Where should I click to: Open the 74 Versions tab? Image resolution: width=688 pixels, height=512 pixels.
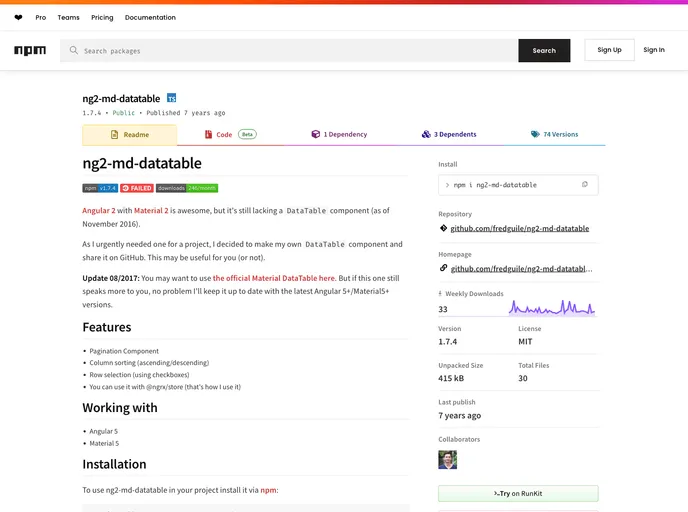554,134
